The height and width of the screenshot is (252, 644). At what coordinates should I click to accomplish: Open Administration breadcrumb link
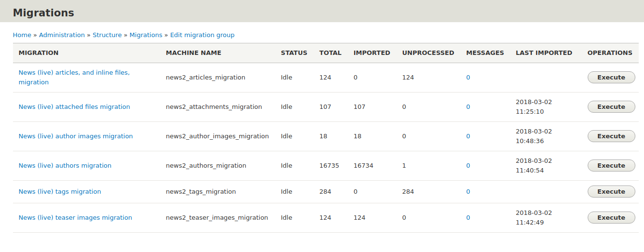[62, 35]
